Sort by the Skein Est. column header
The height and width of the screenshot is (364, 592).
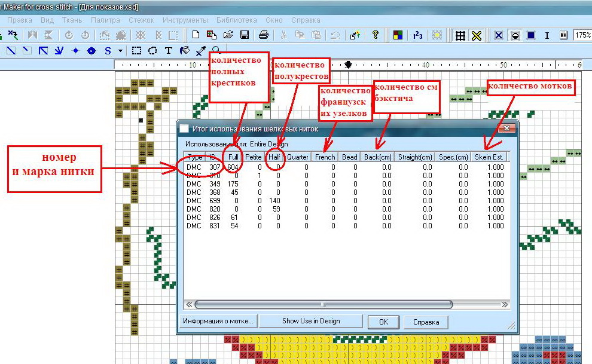[x=489, y=157]
